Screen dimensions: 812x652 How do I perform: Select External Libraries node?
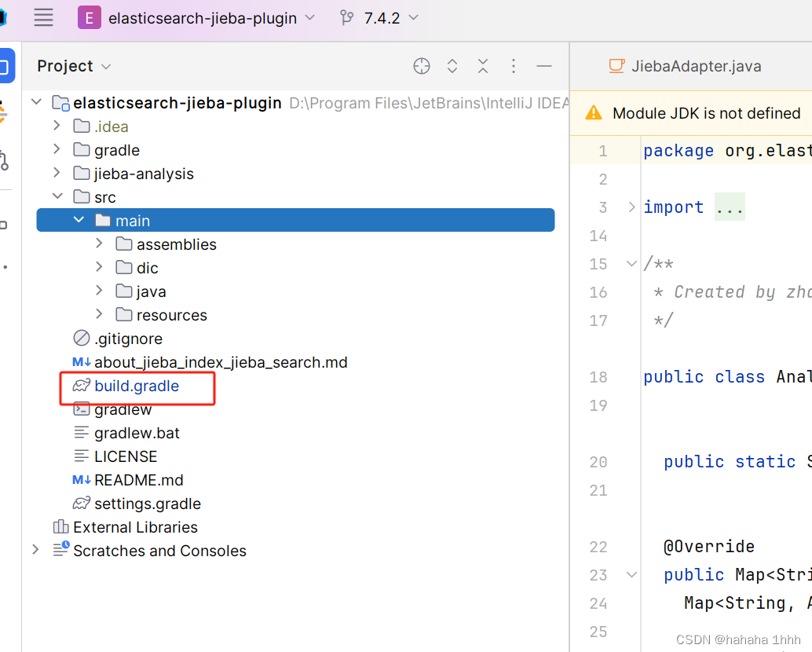pos(135,527)
